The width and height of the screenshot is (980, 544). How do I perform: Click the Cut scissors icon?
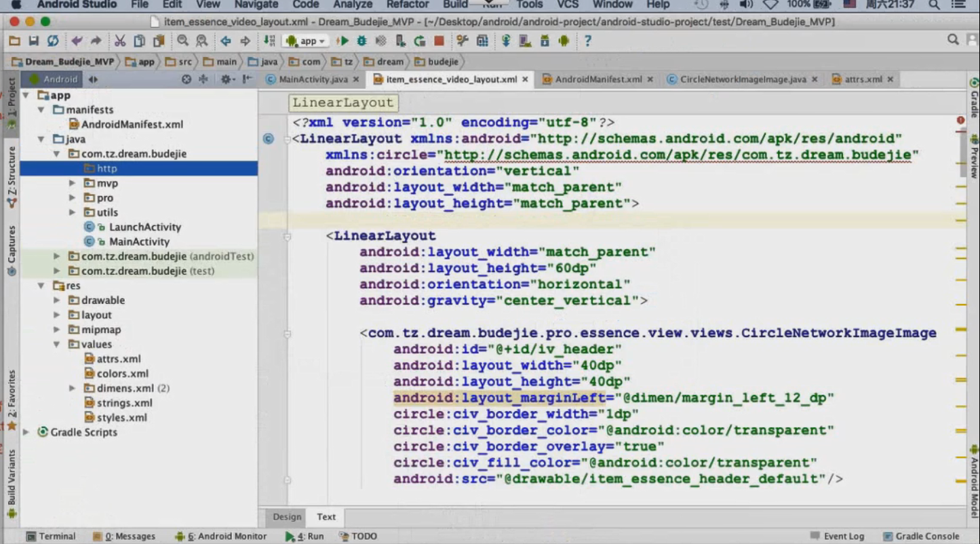120,41
